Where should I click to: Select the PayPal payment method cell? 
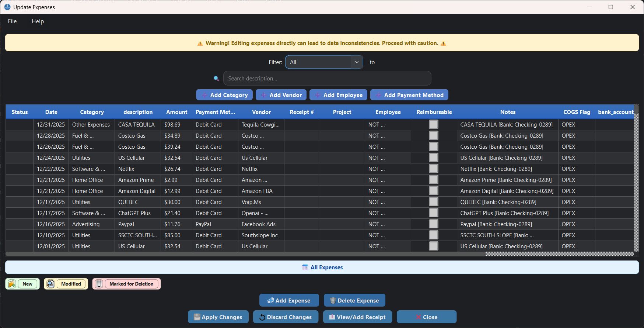click(215, 224)
